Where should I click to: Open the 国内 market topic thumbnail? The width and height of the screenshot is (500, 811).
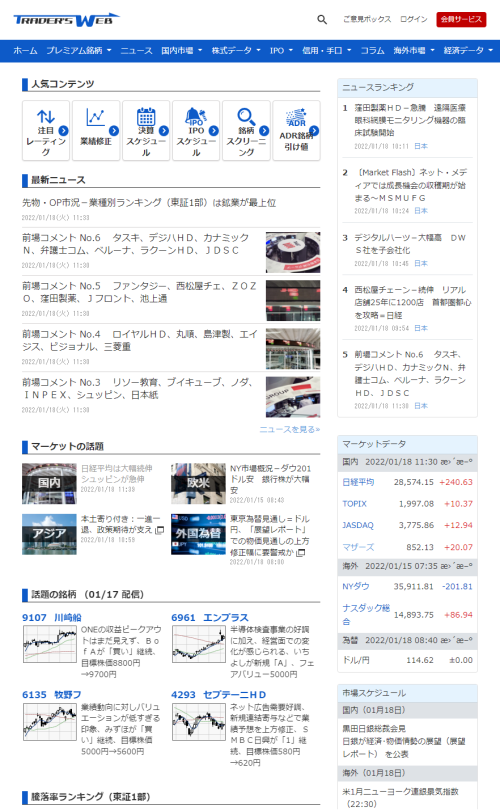pyautogui.click(x=49, y=483)
